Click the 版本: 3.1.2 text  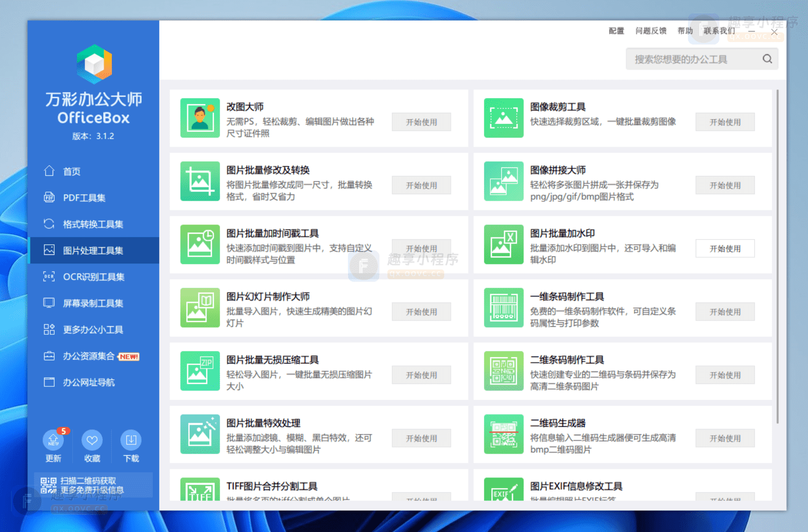pos(93,136)
